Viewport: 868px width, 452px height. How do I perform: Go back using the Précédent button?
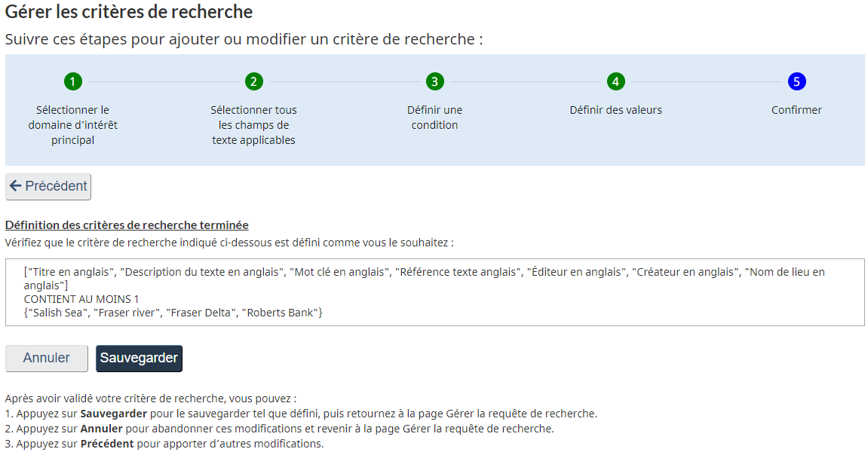48,186
